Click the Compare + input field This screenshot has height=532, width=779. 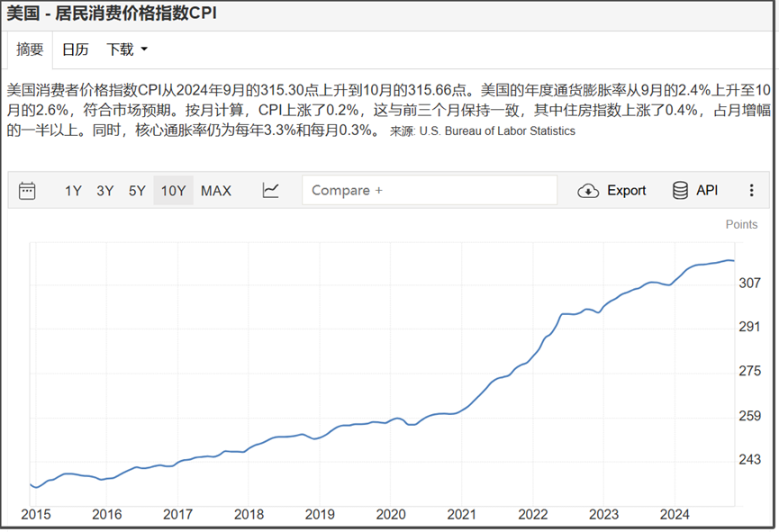pos(430,190)
